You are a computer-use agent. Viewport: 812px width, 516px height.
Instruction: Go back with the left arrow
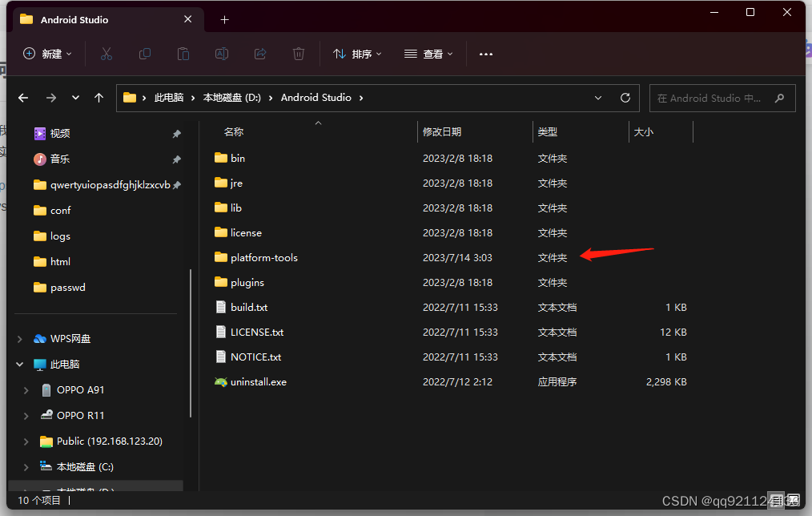(x=23, y=98)
